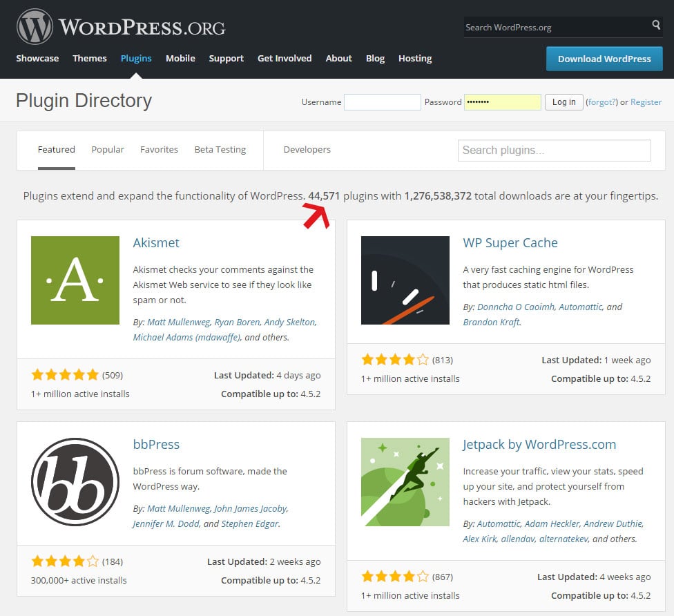This screenshot has width=674, height=616.
Task: Click the WordPress.org logo
Action: click(121, 27)
